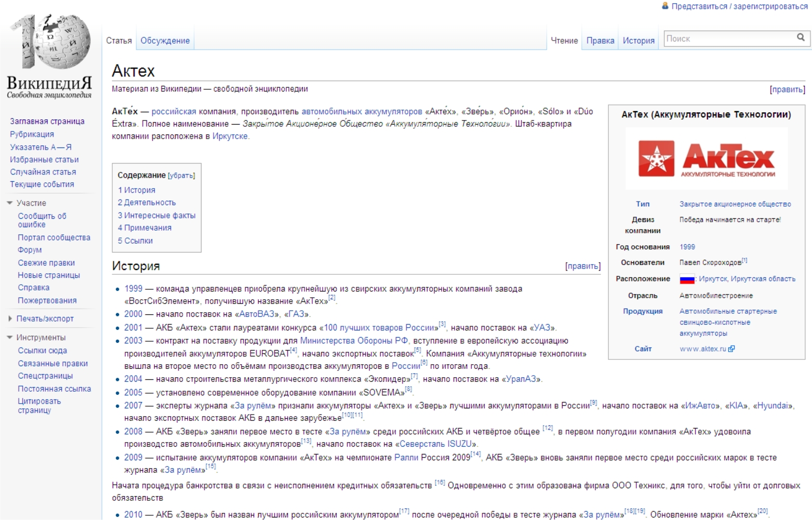Image resolution: width=812 pixels, height=520 pixels.
Task: Jump to contents item 4 Примечания
Action: pos(144,228)
